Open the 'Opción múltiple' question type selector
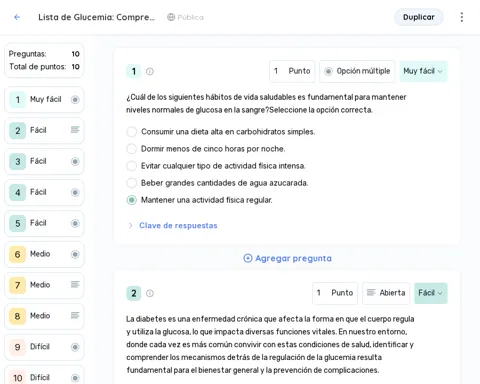The image size is (480, 384). point(357,71)
